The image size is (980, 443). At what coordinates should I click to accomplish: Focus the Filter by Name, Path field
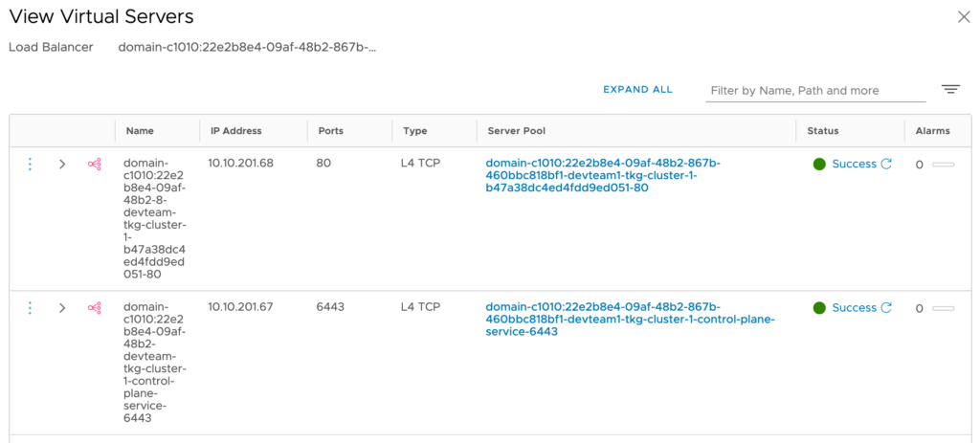tap(815, 91)
